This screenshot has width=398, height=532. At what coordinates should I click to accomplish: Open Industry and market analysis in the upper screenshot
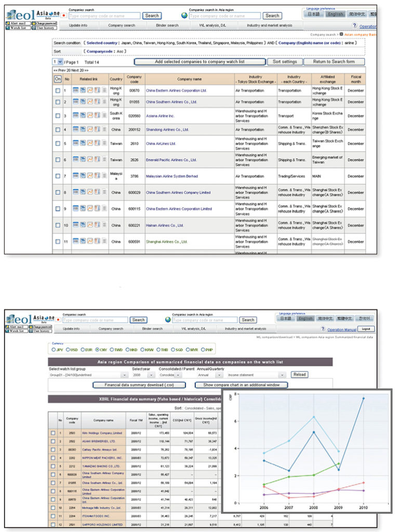coord(270,25)
